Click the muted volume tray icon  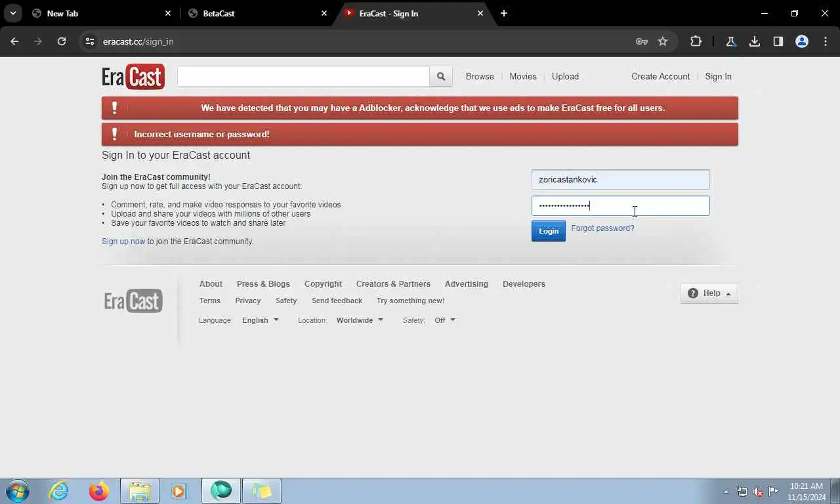pos(758,492)
